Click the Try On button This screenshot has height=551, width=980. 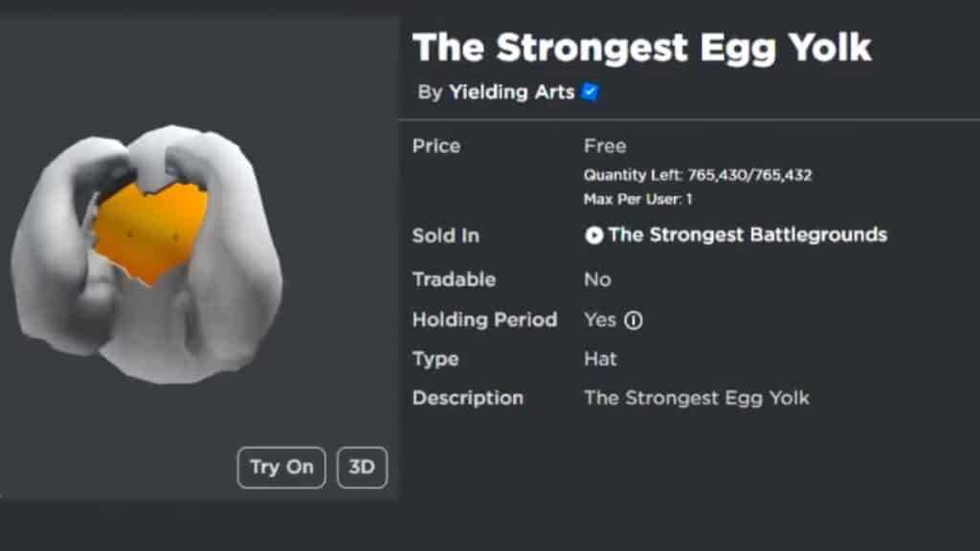pyautogui.click(x=280, y=467)
